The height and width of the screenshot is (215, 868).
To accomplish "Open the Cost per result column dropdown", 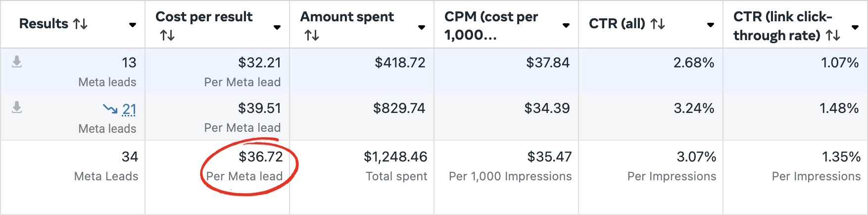I will pyautogui.click(x=277, y=27).
